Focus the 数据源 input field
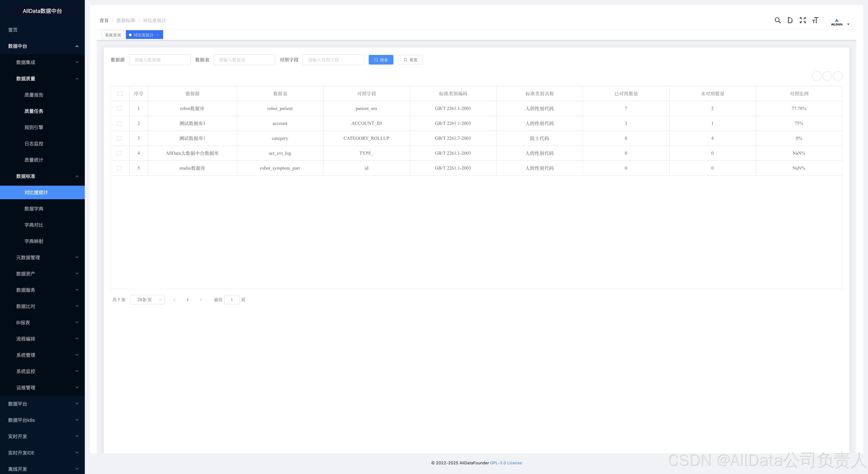The image size is (868, 474). (x=159, y=60)
